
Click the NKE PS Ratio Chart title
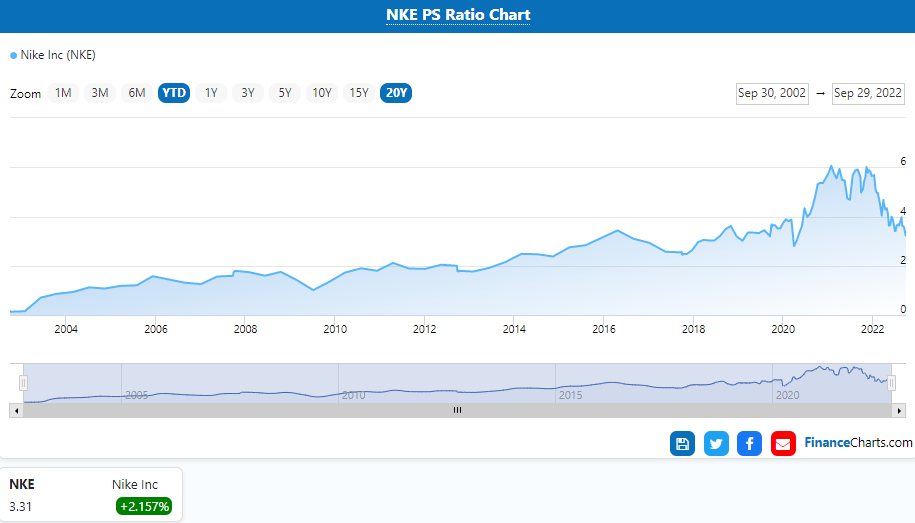tap(458, 15)
